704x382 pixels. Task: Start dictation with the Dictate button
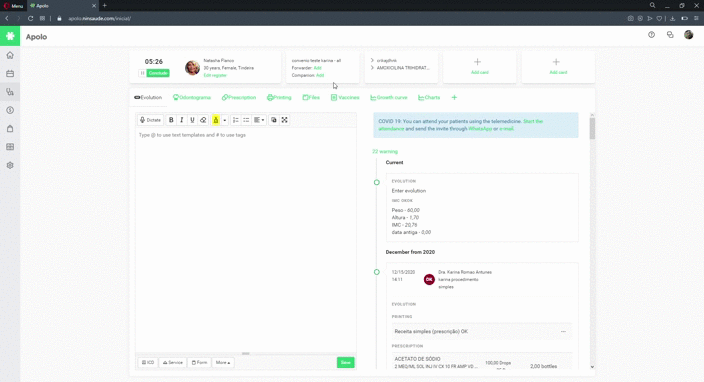(150, 120)
